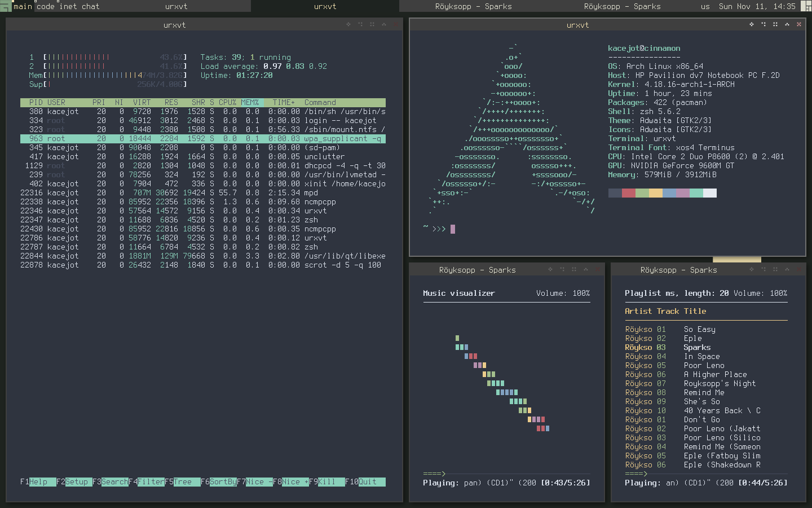Click F5 Tree in the htop footer
The height and width of the screenshot is (508, 812).
point(183,481)
